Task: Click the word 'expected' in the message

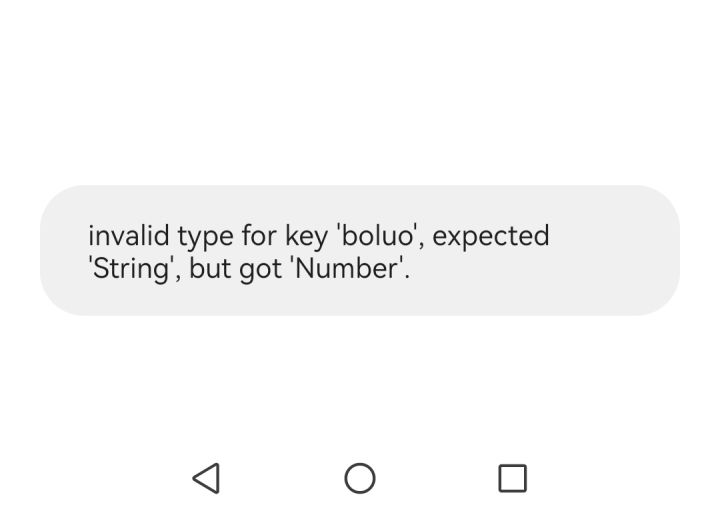Action: (x=491, y=237)
